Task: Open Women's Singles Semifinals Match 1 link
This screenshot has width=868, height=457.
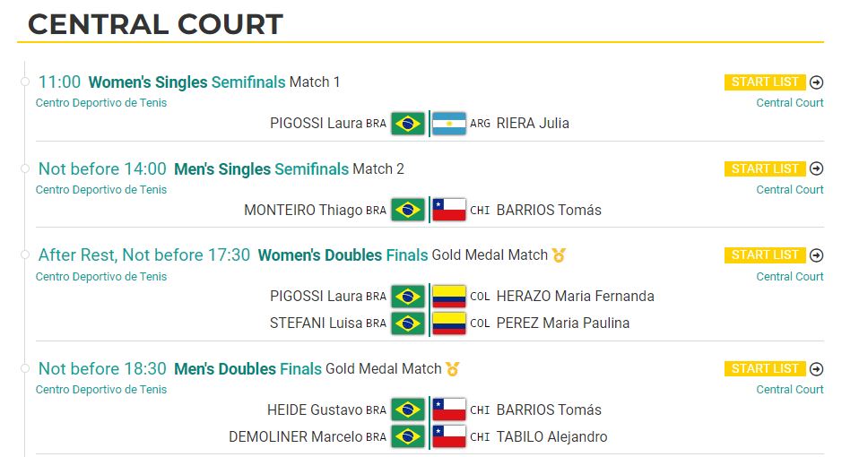Action: (x=214, y=82)
